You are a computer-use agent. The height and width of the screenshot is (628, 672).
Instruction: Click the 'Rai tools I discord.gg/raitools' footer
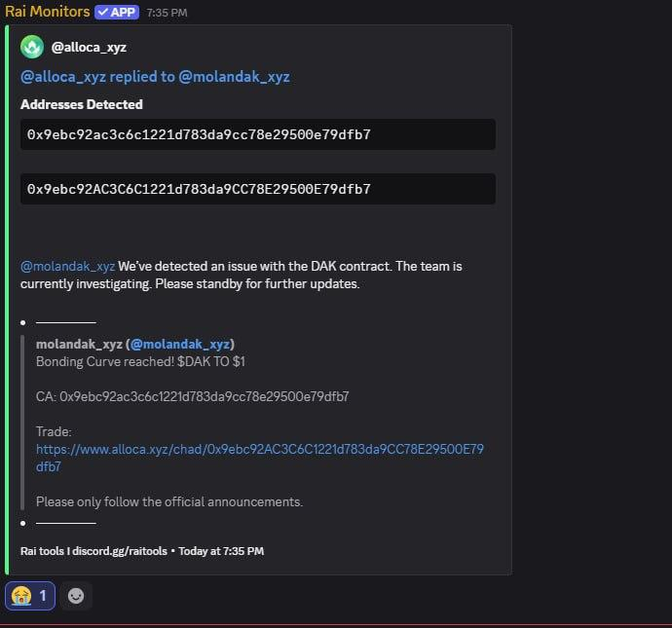point(93,551)
